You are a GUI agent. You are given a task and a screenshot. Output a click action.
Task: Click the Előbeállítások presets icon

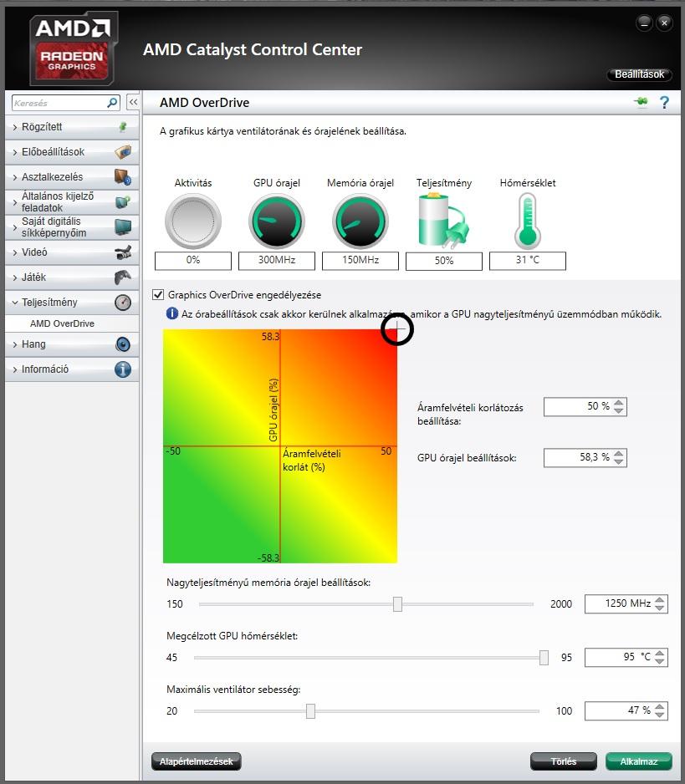[123, 151]
